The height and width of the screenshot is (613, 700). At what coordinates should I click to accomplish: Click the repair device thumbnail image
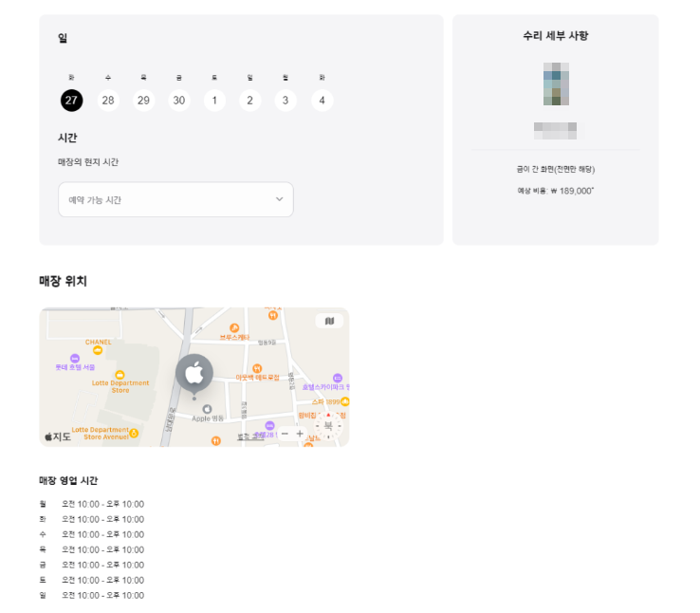click(556, 84)
